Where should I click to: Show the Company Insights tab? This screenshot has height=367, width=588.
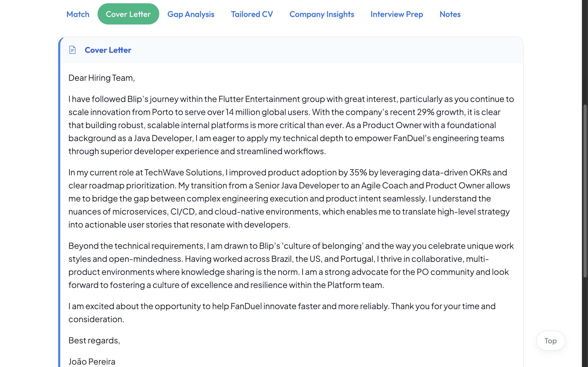[x=322, y=14]
